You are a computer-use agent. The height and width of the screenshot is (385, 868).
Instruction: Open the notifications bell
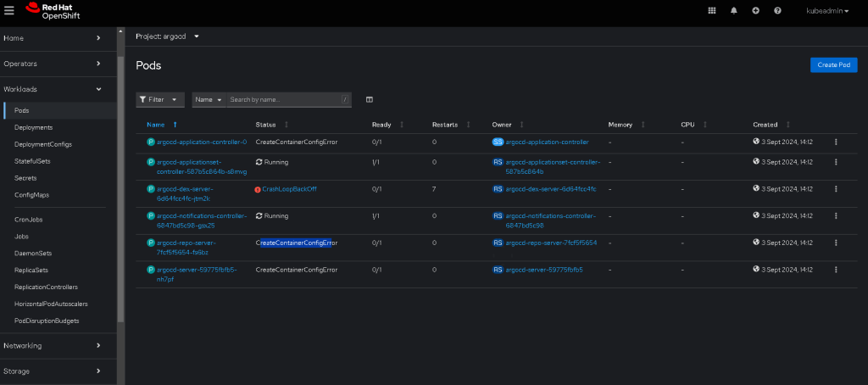(x=734, y=10)
